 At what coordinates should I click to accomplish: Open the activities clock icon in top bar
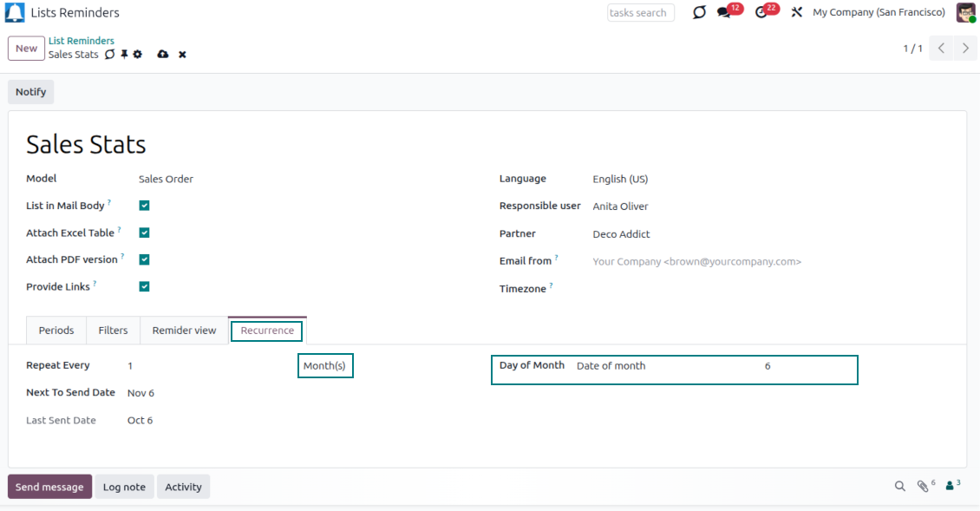(761, 13)
